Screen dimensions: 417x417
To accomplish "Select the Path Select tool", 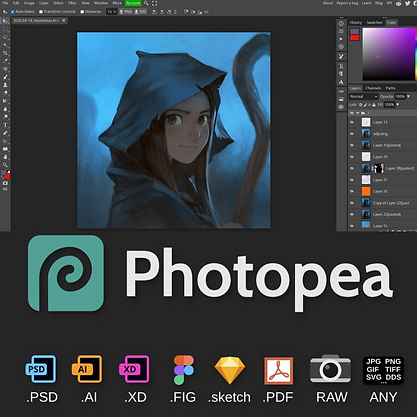I will [x=5, y=141].
